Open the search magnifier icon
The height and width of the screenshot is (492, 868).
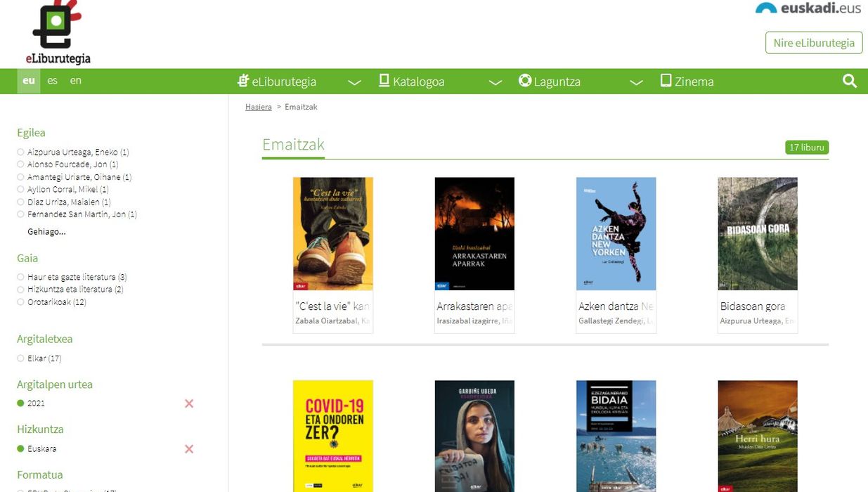(x=850, y=82)
